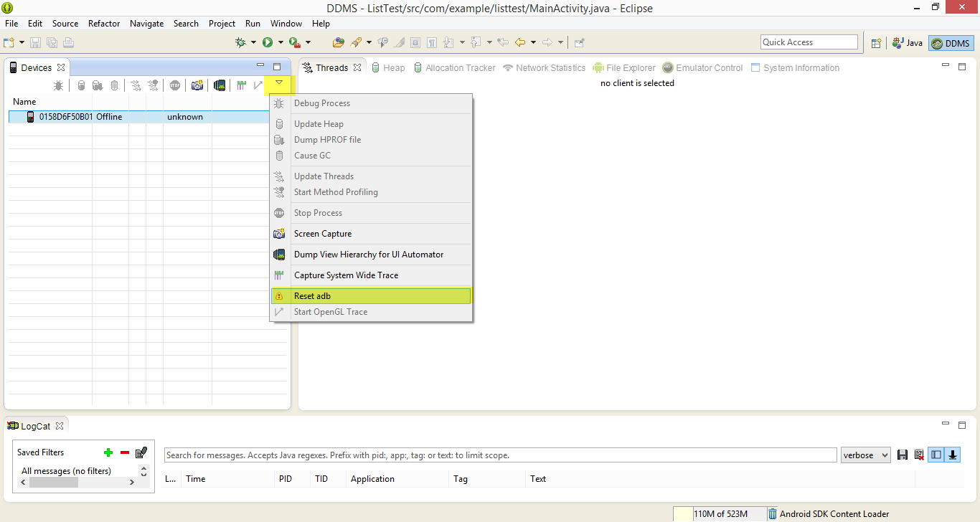Add a new LogCat filter with green plus
This screenshot has height=522, width=980.
[108, 452]
